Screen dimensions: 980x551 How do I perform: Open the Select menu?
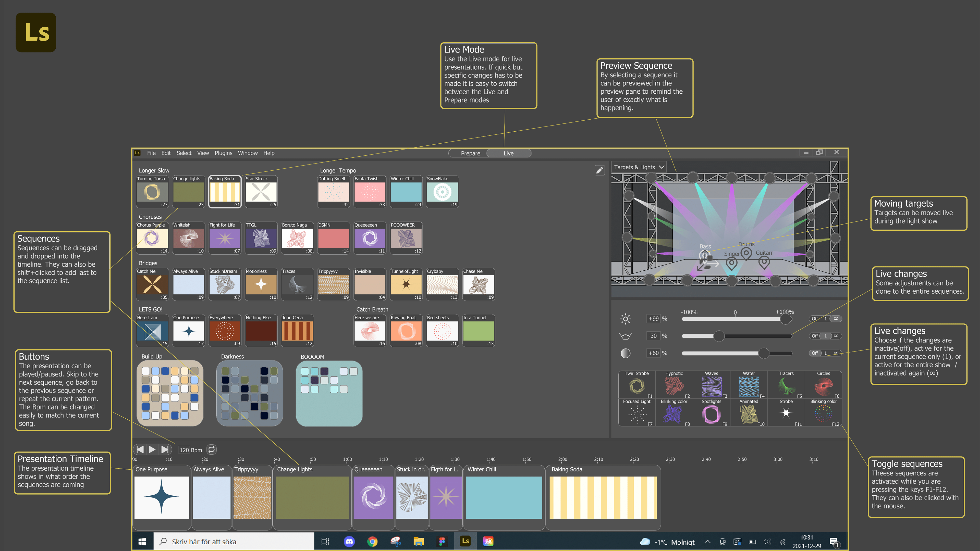184,153
